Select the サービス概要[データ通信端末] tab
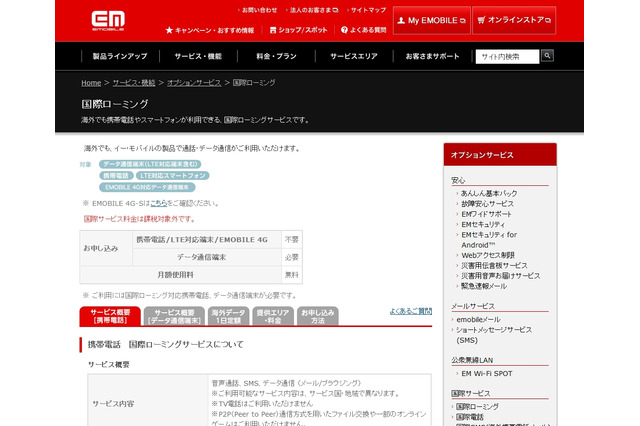Screen dimensions: 640x426 (174, 316)
